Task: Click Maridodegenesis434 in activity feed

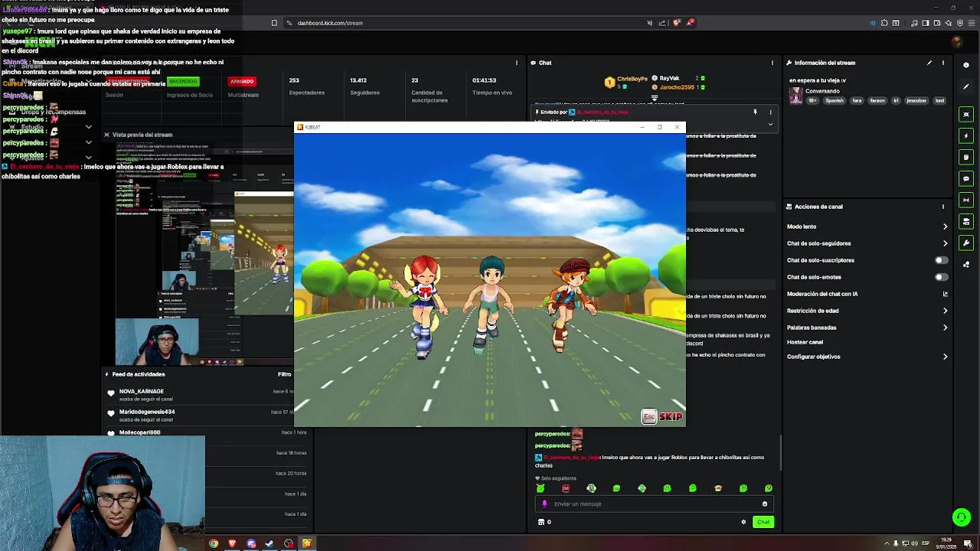Action: (x=147, y=412)
